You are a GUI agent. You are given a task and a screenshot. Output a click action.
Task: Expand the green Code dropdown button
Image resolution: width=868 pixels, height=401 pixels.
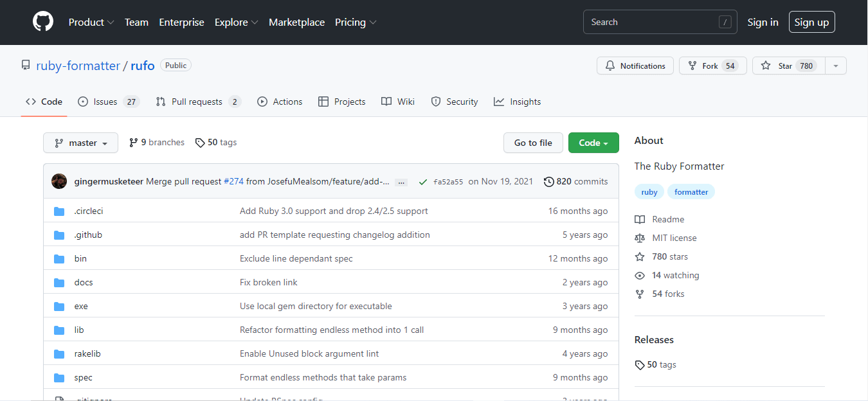coord(593,143)
